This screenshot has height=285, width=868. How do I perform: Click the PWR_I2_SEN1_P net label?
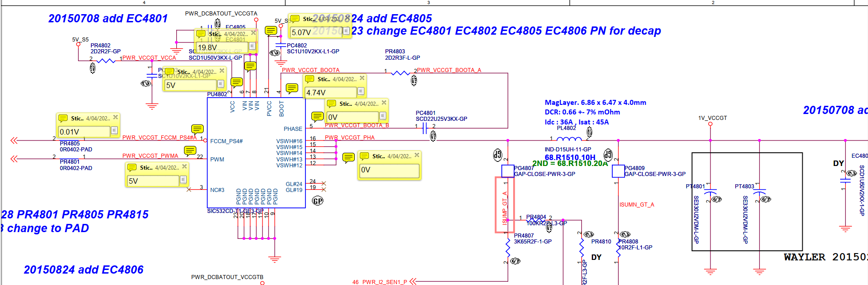384,282
